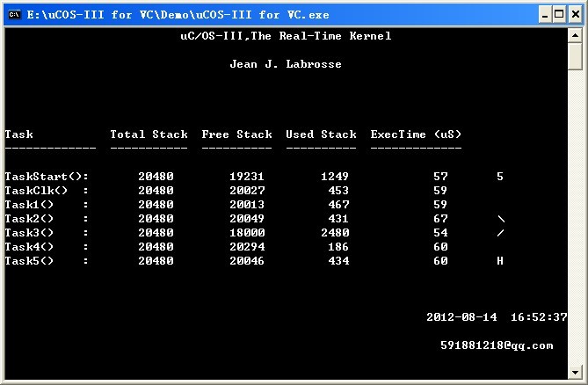
Task: Click the author name 'Jean J. Labrosse'
Action: 286,64
